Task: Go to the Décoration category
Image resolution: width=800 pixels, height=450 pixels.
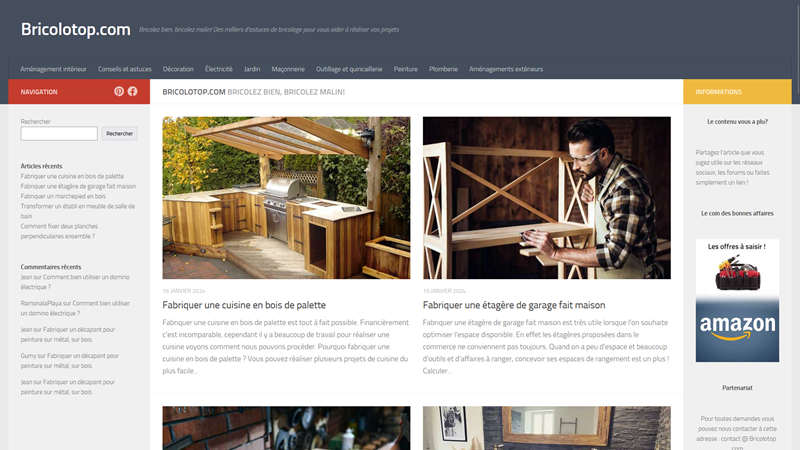Action: click(178, 69)
